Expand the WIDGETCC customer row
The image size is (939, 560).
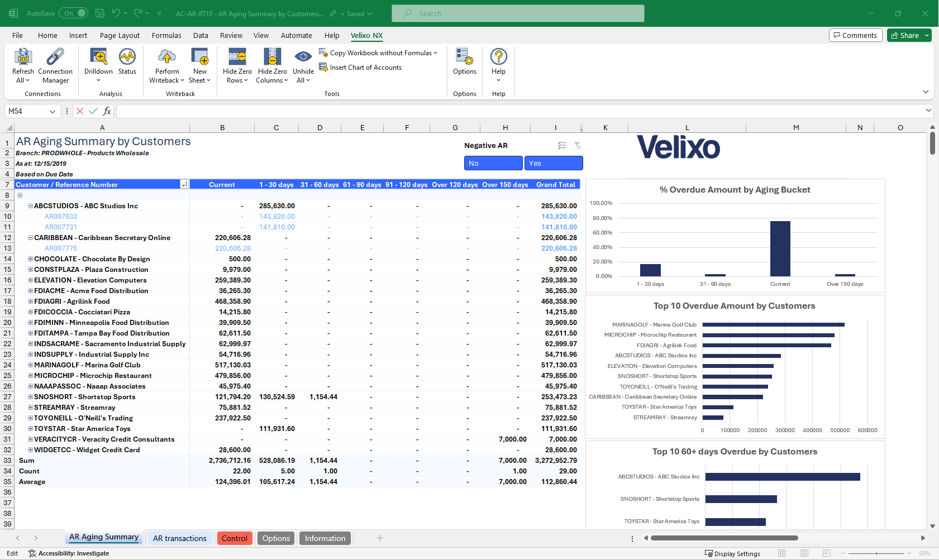tap(31, 450)
